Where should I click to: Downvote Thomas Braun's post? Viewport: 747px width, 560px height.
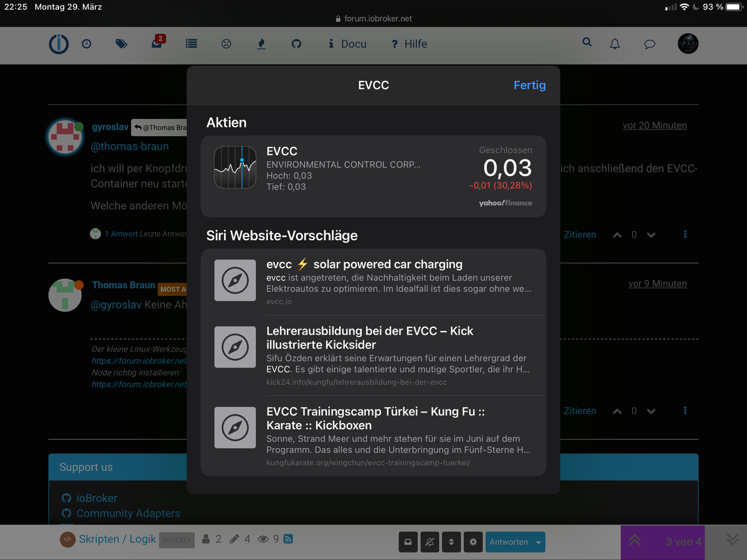click(651, 411)
